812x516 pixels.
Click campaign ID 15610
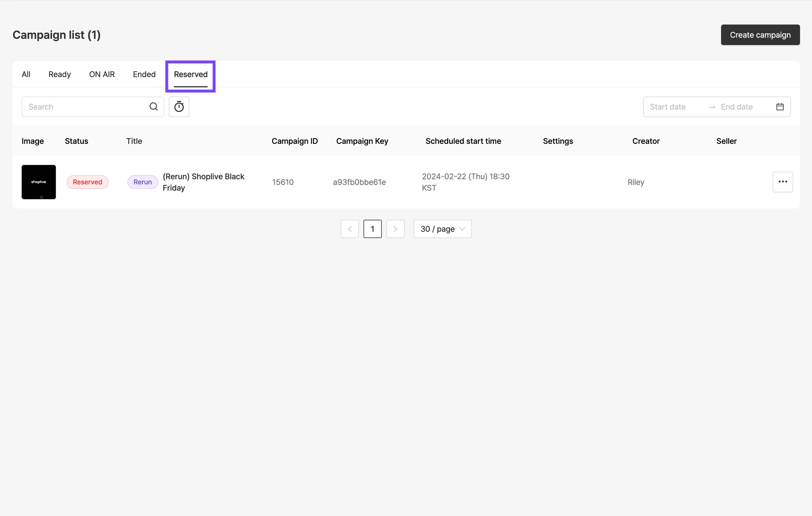[x=283, y=182]
